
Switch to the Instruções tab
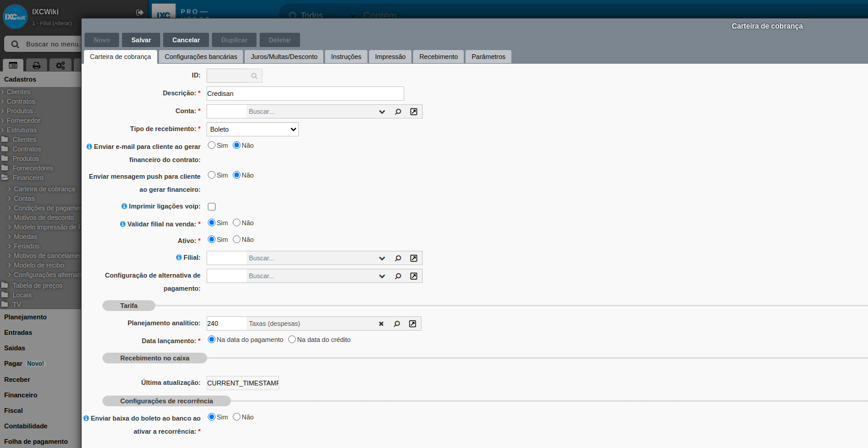click(346, 57)
